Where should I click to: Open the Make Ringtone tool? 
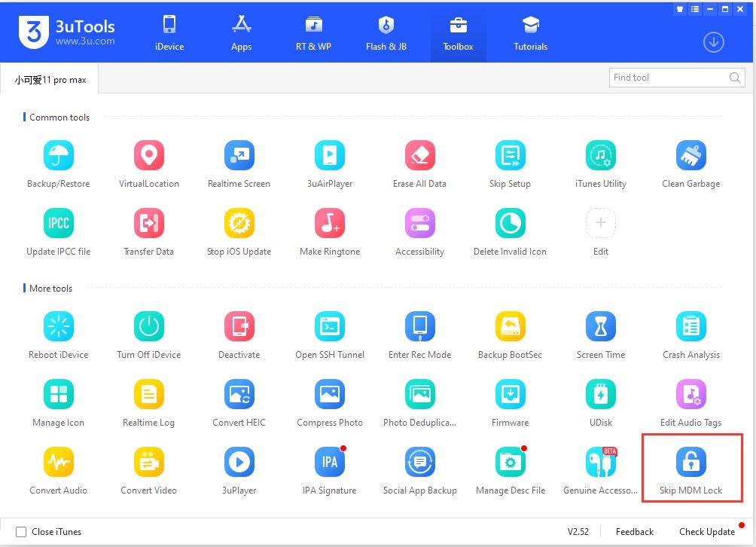pyautogui.click(x=330, y=232)
